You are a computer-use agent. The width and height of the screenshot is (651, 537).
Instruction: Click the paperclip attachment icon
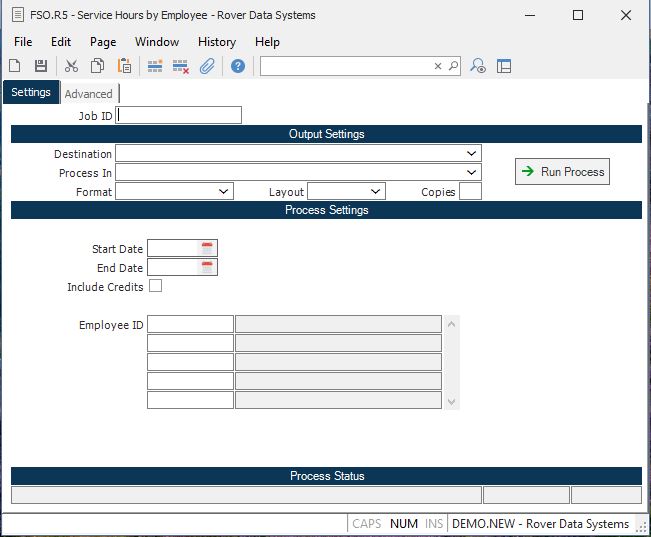pos(207,66)
